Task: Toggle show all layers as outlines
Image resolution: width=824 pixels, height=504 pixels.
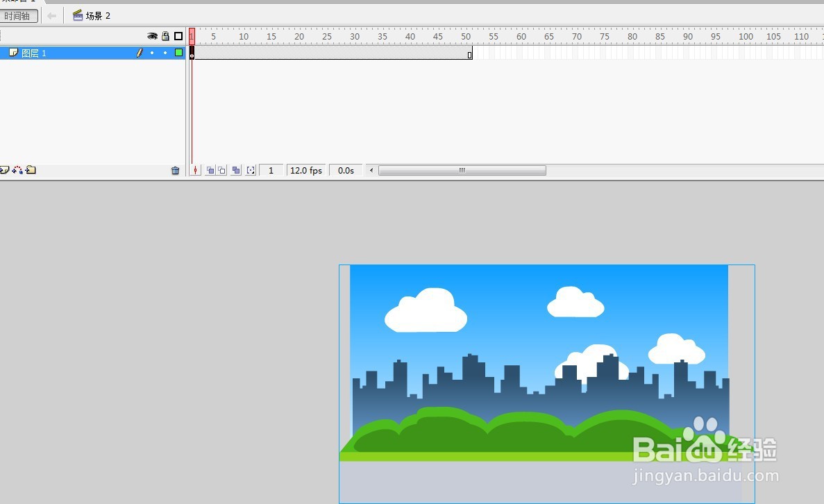Action: [178, 36]
